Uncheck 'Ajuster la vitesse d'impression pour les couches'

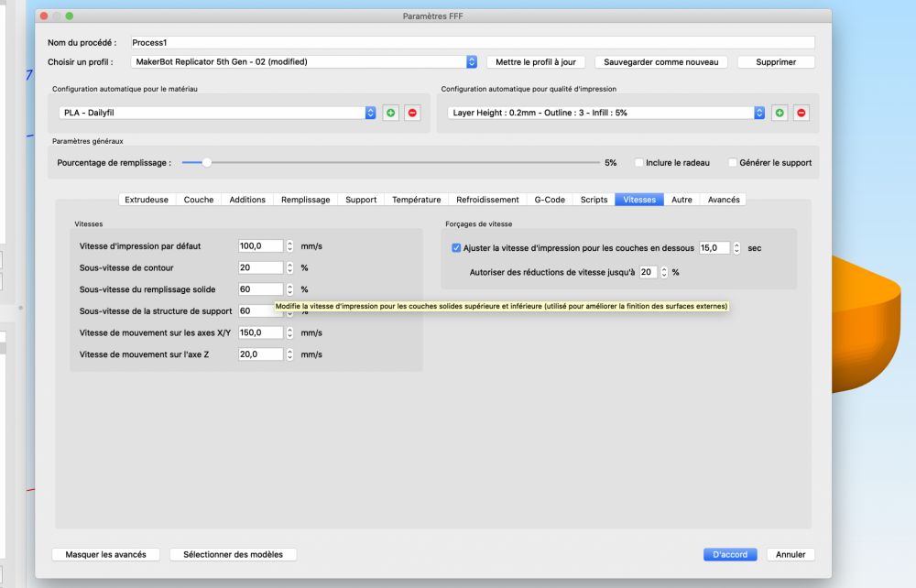pos(456,248)
